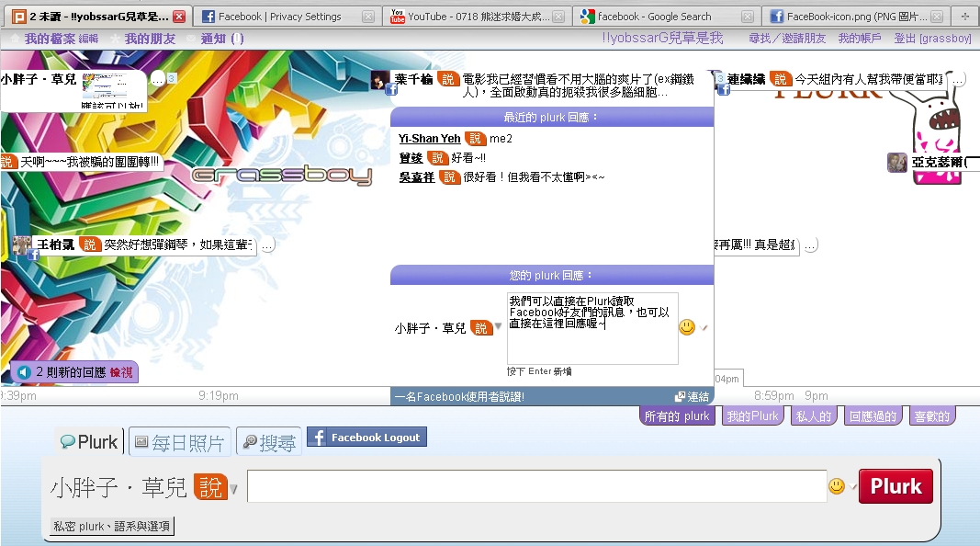Close the Google Search tab
Screen dimensions: 980x546
tap(748, 17)
